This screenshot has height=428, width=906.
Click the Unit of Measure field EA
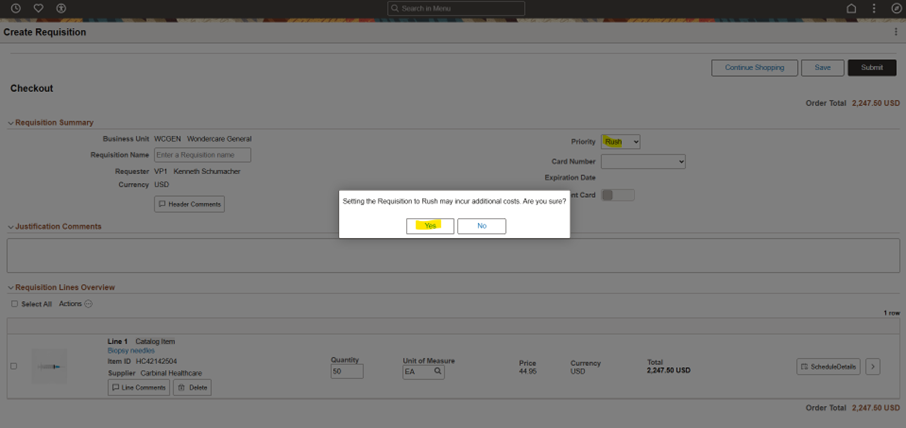424,371
